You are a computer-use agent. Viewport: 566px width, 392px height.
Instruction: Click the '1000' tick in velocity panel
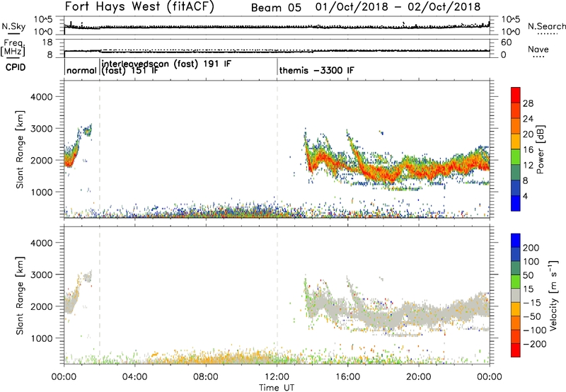(42, 338)
